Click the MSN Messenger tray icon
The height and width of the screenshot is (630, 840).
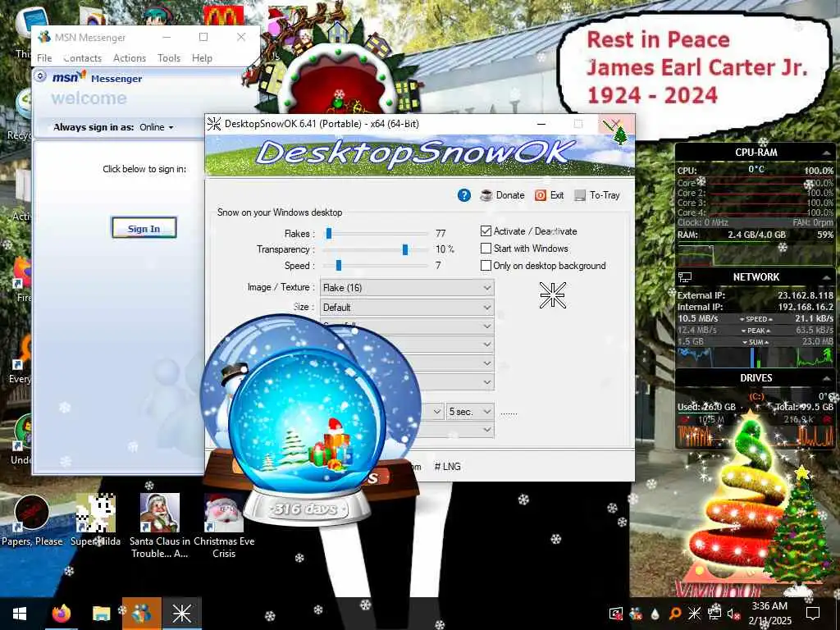click(x=636, y=614)
